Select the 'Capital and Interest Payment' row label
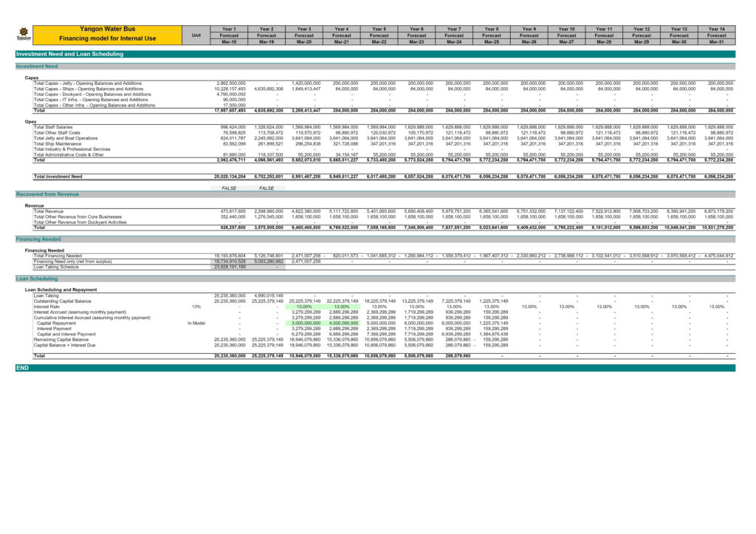Image resolution: width=756 pixels, height=534 pixels. pyautogui.click(x=66, y=335)
